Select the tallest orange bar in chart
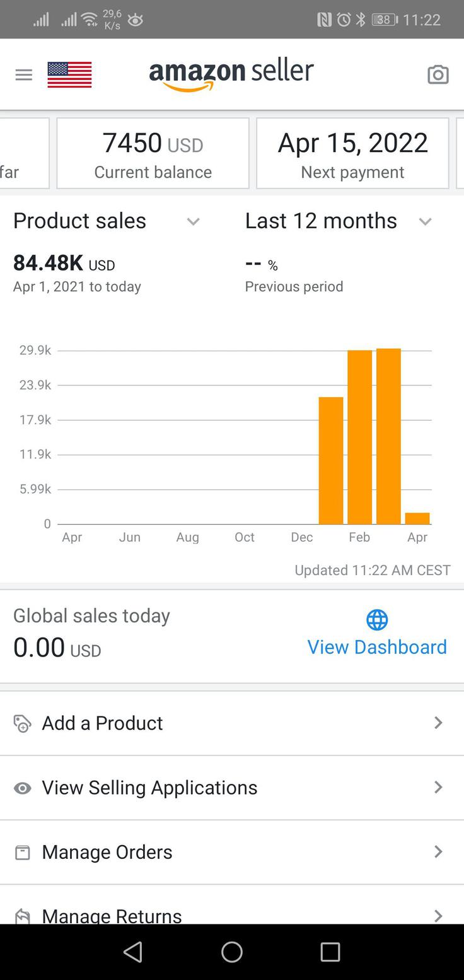464x980 pixels. click(388, 436)
